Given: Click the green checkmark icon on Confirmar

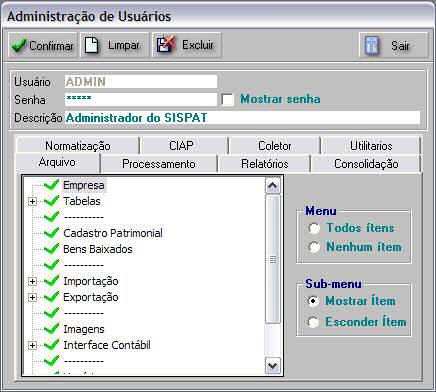Looking at the screenshot, I should [x=19, y=45].
